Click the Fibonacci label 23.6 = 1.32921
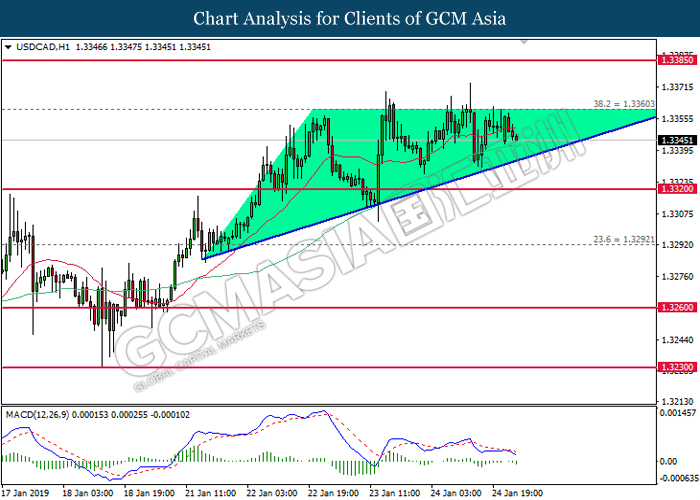 pos(624,240)
